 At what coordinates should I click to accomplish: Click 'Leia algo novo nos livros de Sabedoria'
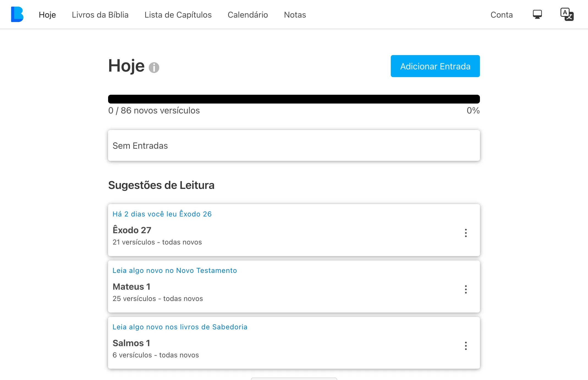pos(180,327)
